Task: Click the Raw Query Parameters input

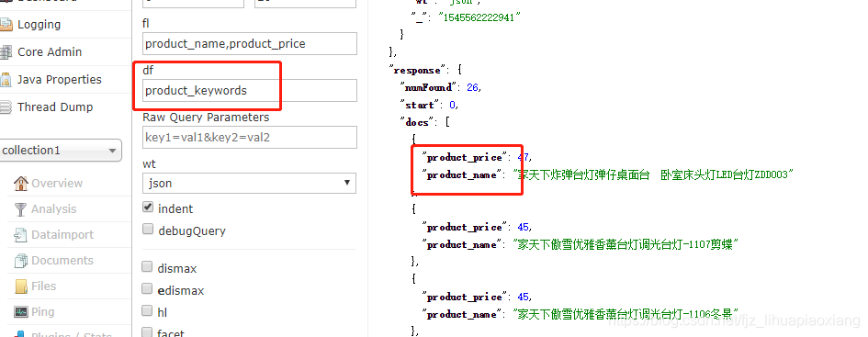Action: click(249, 137)
